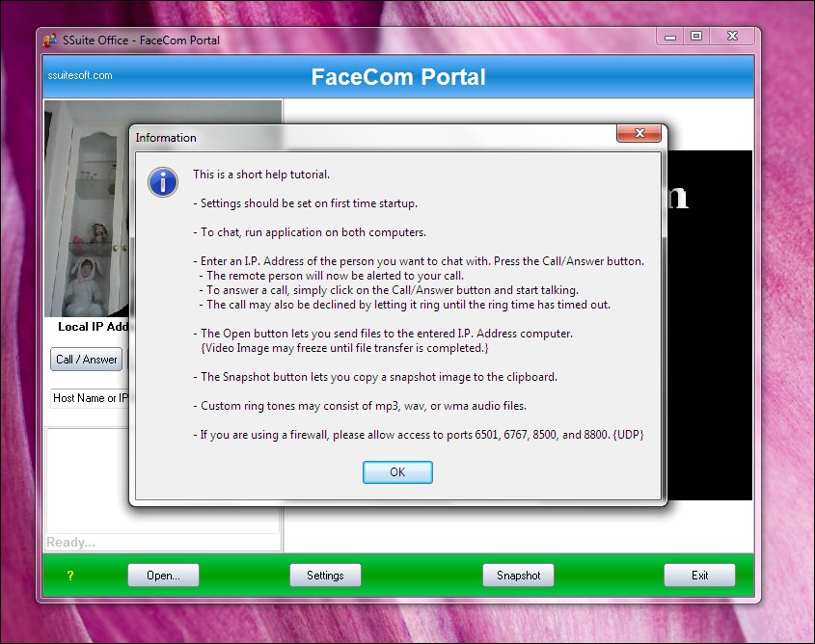
Task: Click the local webcam video preview
Action: [86, 209]
